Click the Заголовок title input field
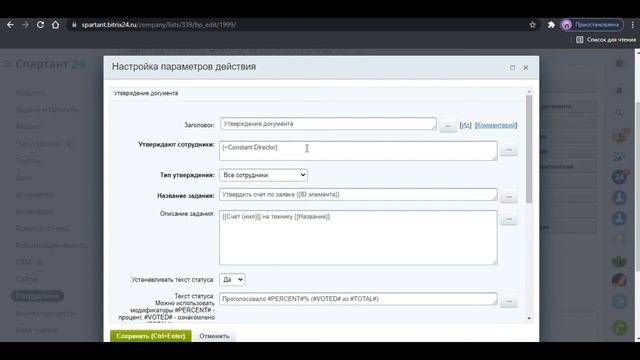The width and height of the screenshot is (640, 360). (328, 124)
